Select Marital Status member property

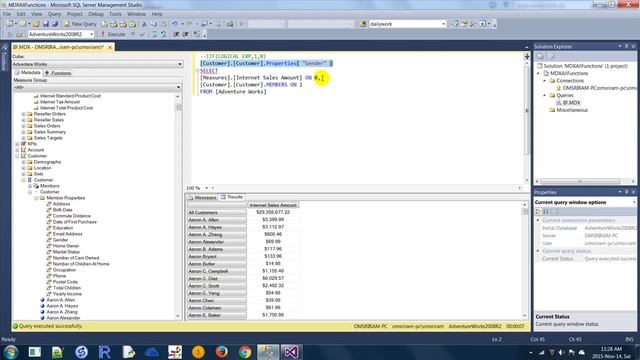click(66, 252)
